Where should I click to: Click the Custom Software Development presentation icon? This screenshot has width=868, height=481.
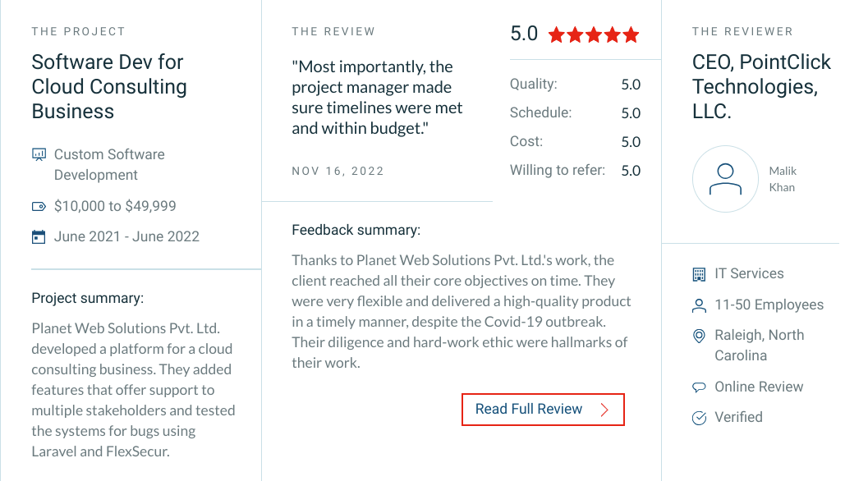pyautogui.click(x=39, y=154)
